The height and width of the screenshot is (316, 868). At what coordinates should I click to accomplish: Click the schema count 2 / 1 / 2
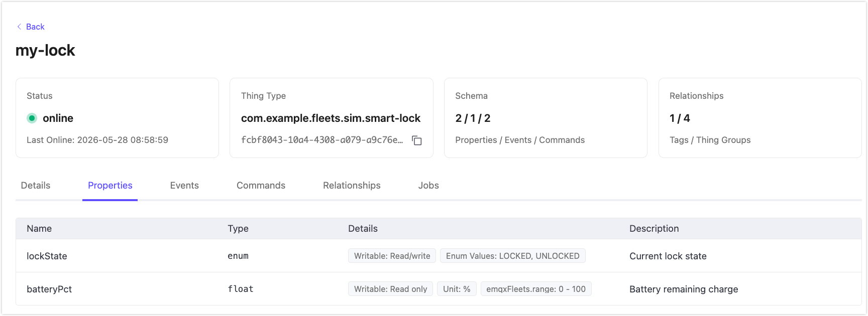(473, 118)
